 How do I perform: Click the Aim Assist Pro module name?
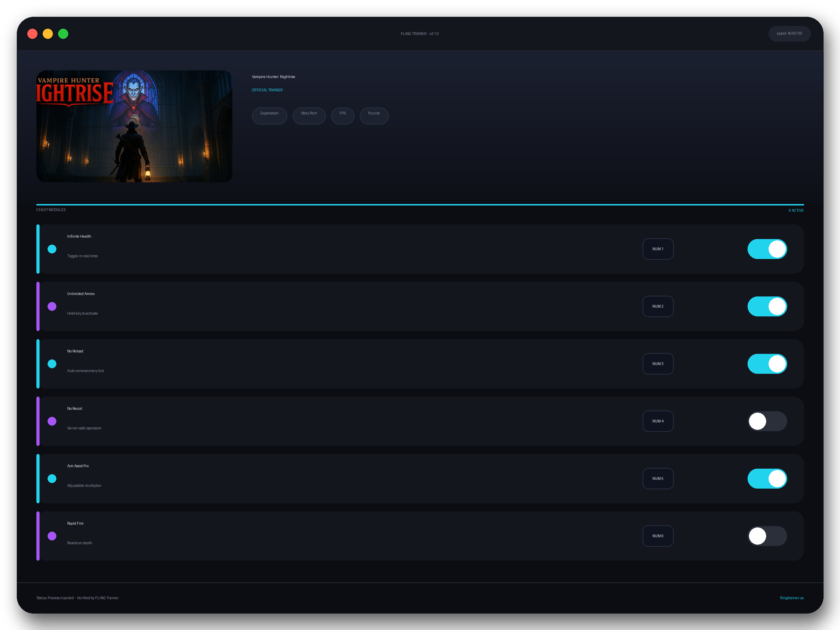[78, 466]
